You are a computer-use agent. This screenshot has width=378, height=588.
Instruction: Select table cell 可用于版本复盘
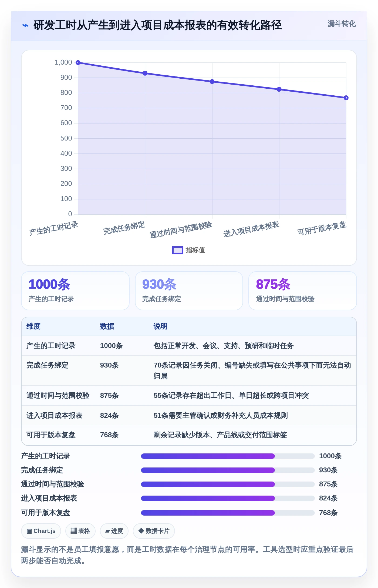[51, 435]
